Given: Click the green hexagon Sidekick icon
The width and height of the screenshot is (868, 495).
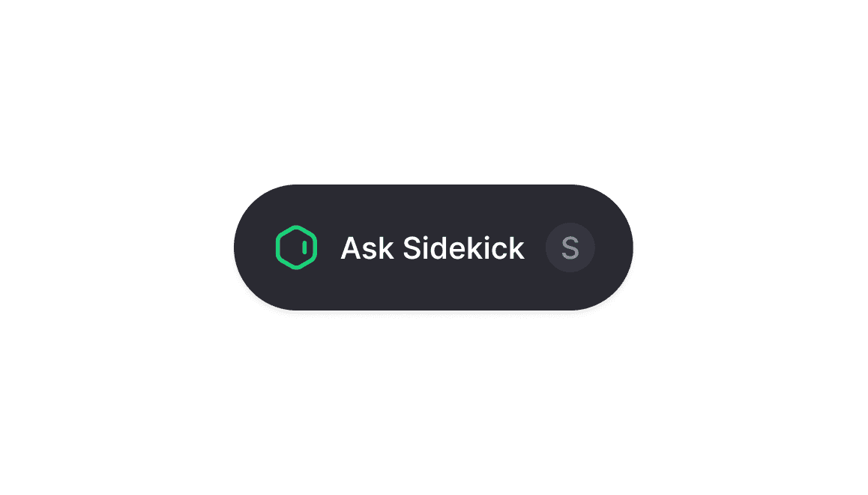Looking at the screenshot, I should (296, 247).
